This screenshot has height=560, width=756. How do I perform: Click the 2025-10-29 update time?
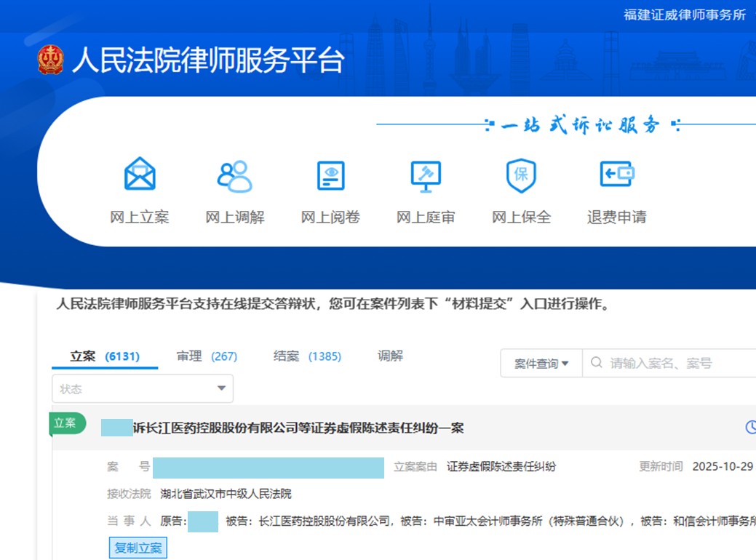[723, 466]
